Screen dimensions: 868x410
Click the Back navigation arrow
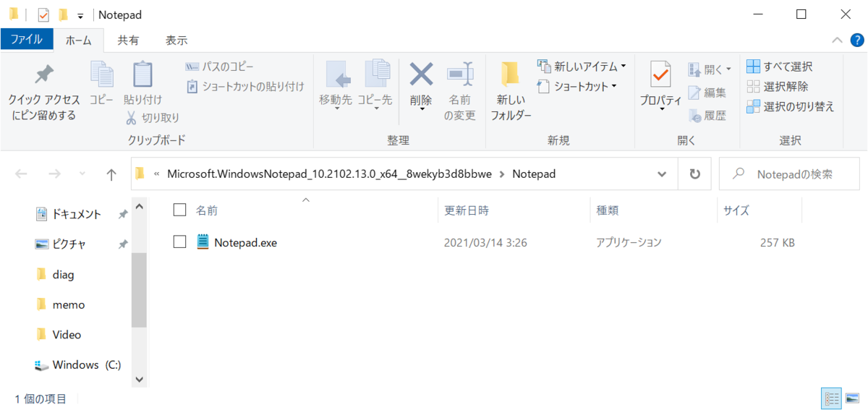[x=22, y=174]
